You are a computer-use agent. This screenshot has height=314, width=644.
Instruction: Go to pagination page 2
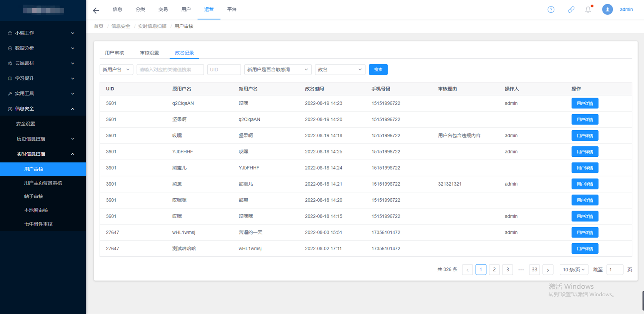(494, 270)
